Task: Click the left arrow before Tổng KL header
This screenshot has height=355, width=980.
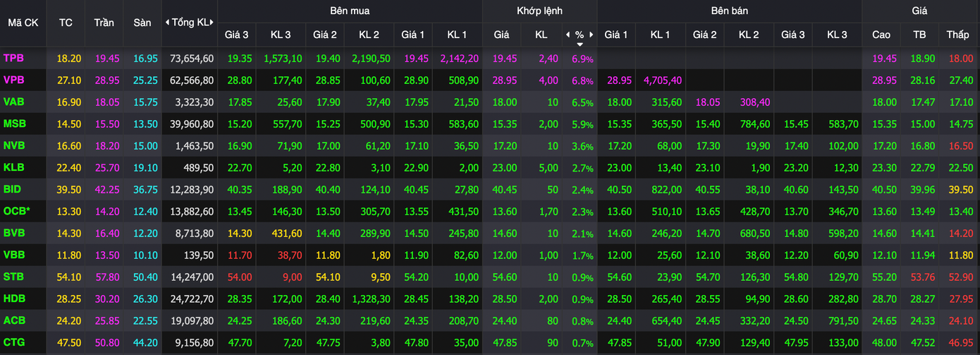Action: click(167, 23)
